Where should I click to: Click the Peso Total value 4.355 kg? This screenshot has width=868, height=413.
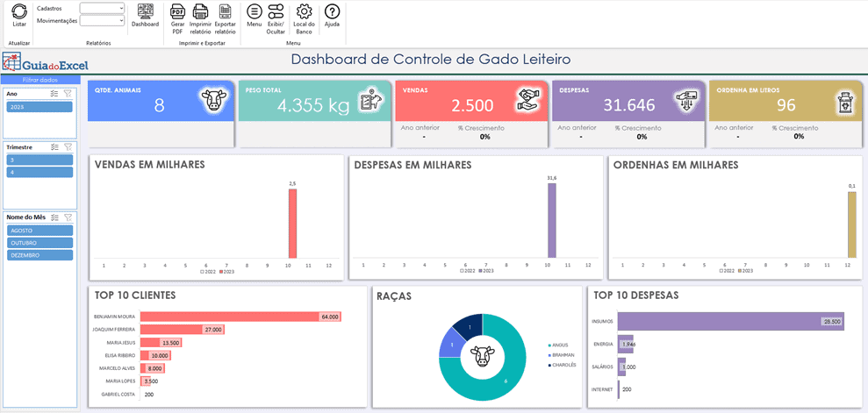pos(313,106)
